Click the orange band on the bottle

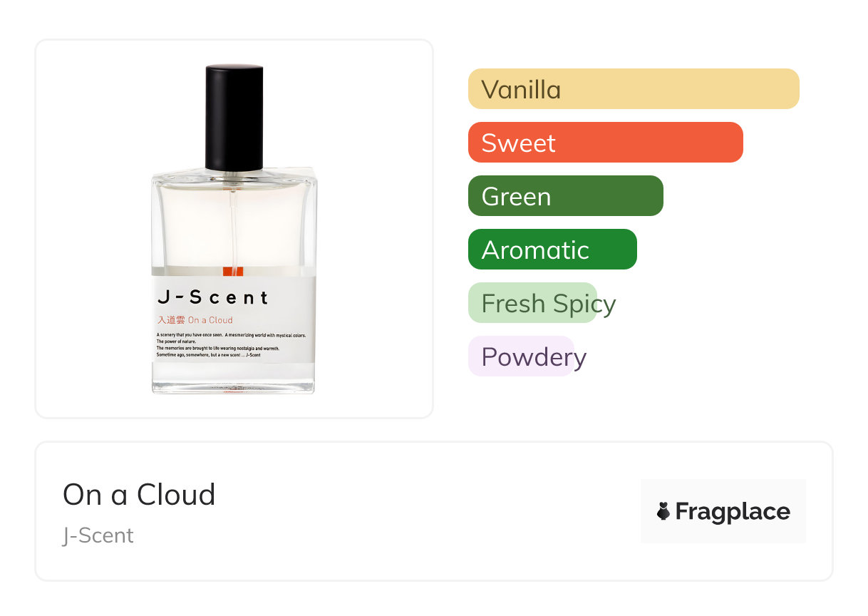coord(233,271)
